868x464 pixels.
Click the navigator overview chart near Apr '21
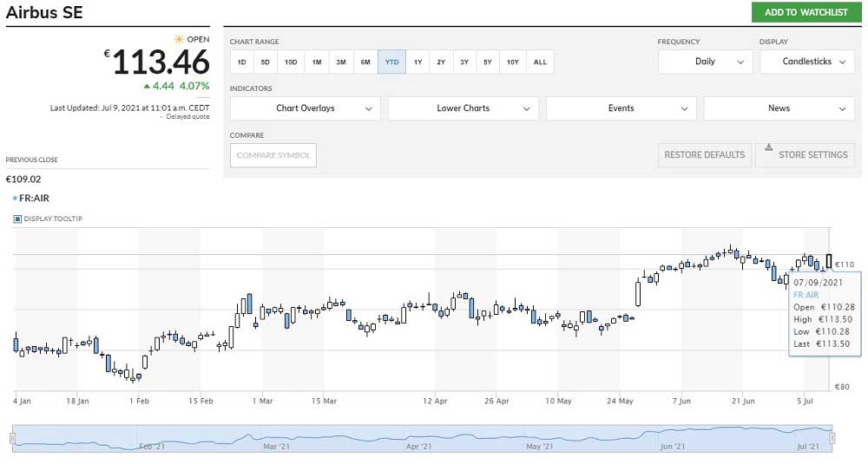point(418,439)
